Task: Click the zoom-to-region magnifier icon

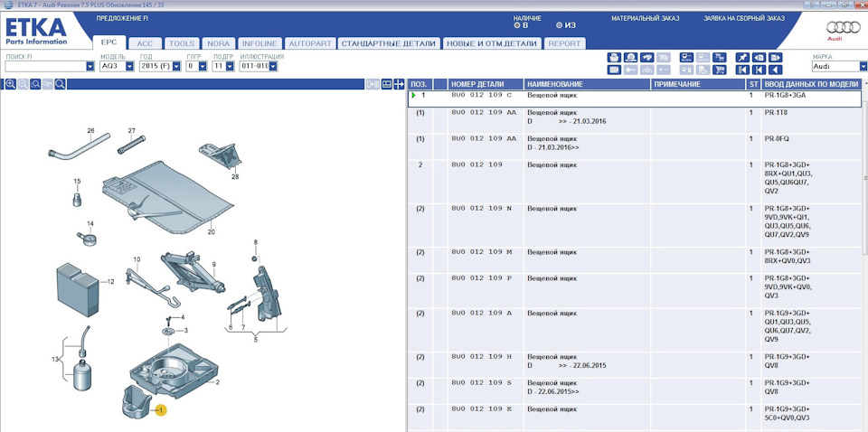Action: [x=35, y=84]
